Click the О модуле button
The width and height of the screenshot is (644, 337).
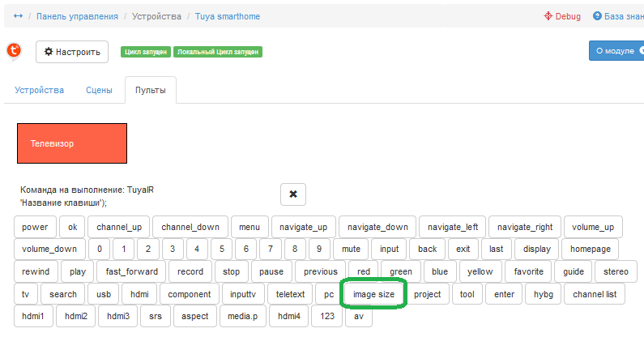[616, 51]
